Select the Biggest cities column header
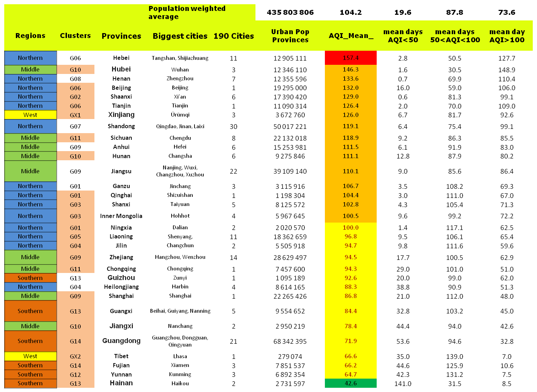The image size is (537, 392). 180,36
